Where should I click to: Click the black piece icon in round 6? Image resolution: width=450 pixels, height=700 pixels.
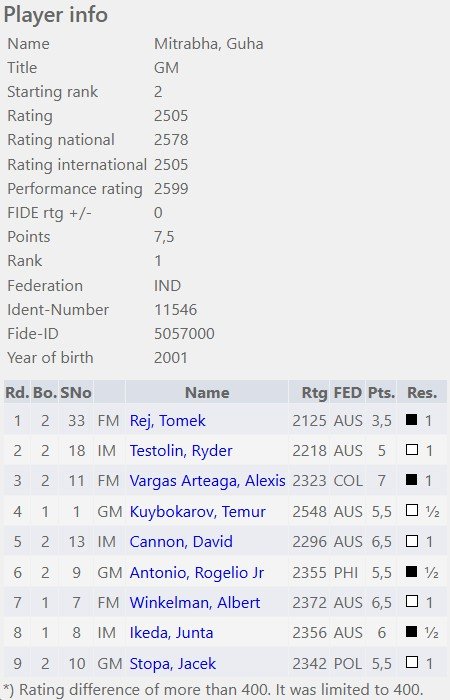pyautogui.click(x=412, y=571)
